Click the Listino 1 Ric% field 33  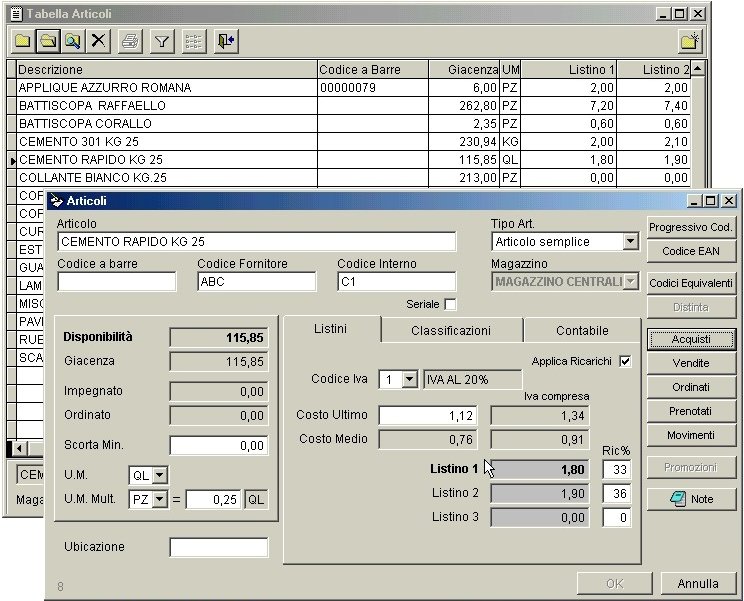[x=617, y=470]
